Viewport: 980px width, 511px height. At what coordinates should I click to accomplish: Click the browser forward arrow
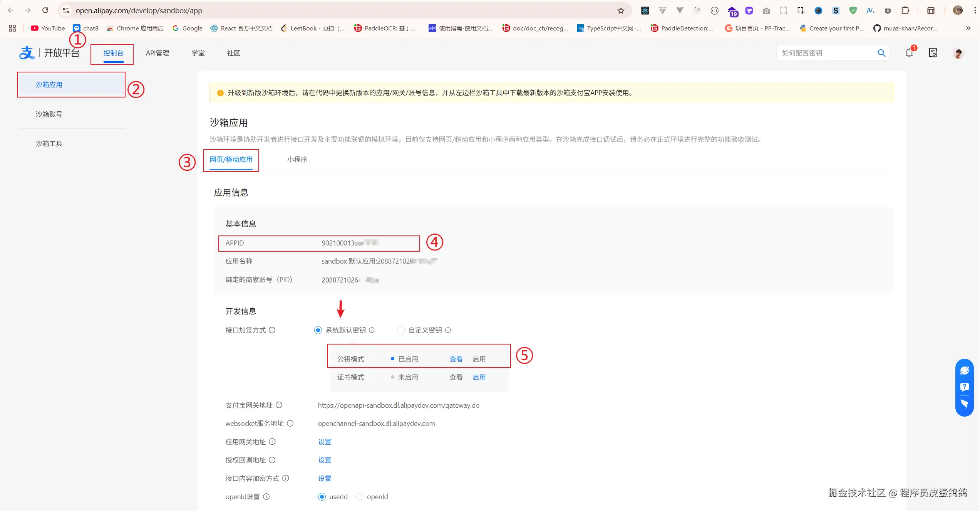[x=28, y=10]
